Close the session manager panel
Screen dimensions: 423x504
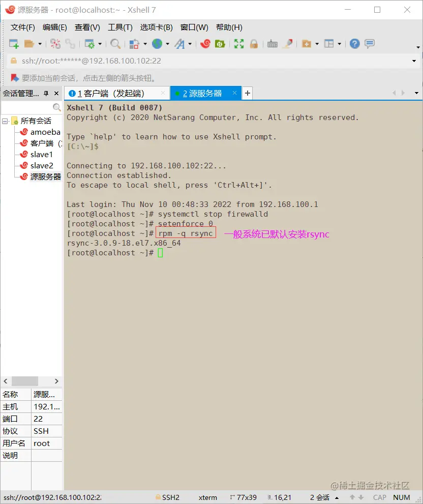pos(56,94)
